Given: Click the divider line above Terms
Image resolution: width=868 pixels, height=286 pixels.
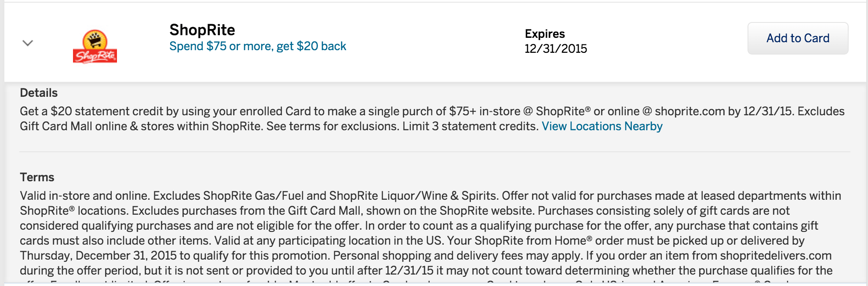Looking at the screenshot, I should 434,152.
